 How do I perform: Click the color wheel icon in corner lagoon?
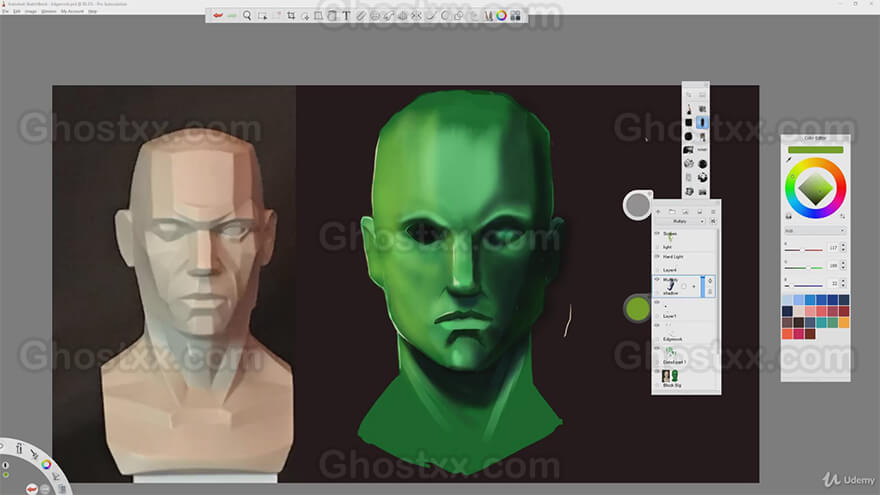pyautogui.click(x=46, y=465)
